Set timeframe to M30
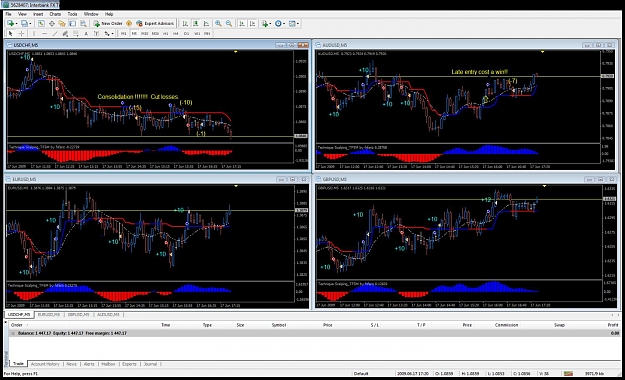Image resolution: width=625 pixels, height=380 pixels. click(x=155, y=34)
